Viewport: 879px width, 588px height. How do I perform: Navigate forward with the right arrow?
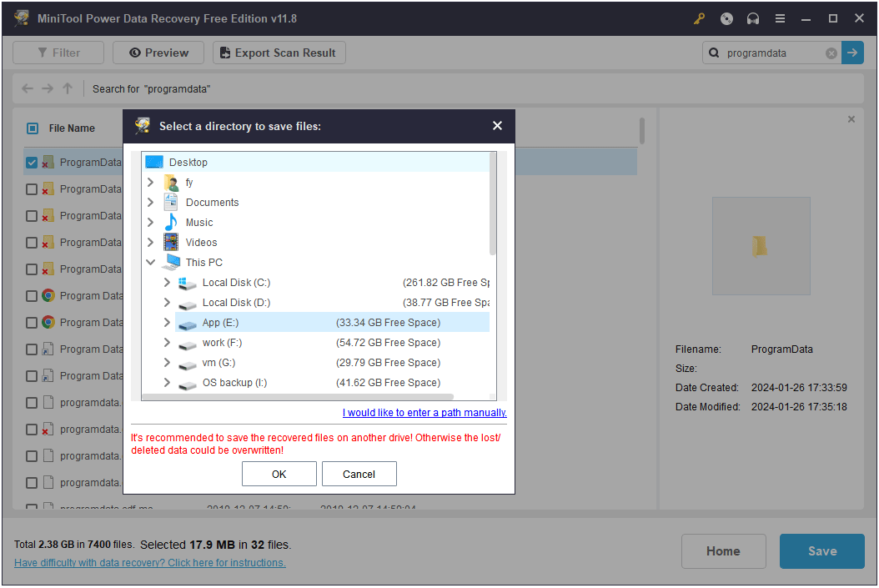tap(48, 88)
